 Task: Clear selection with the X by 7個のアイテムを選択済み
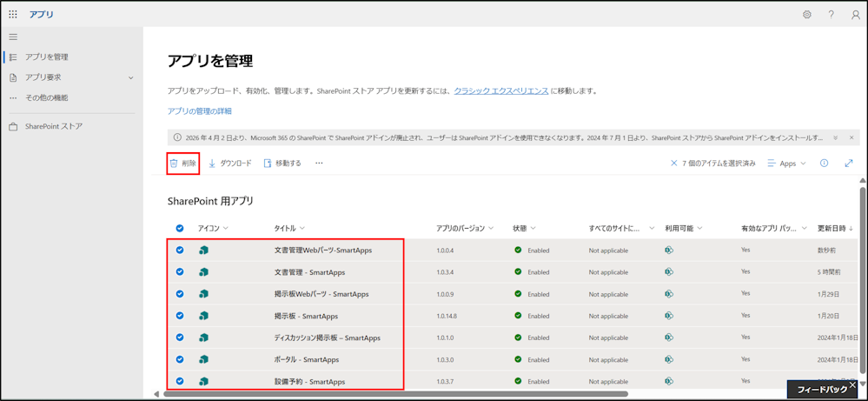(x=673, y=164)
